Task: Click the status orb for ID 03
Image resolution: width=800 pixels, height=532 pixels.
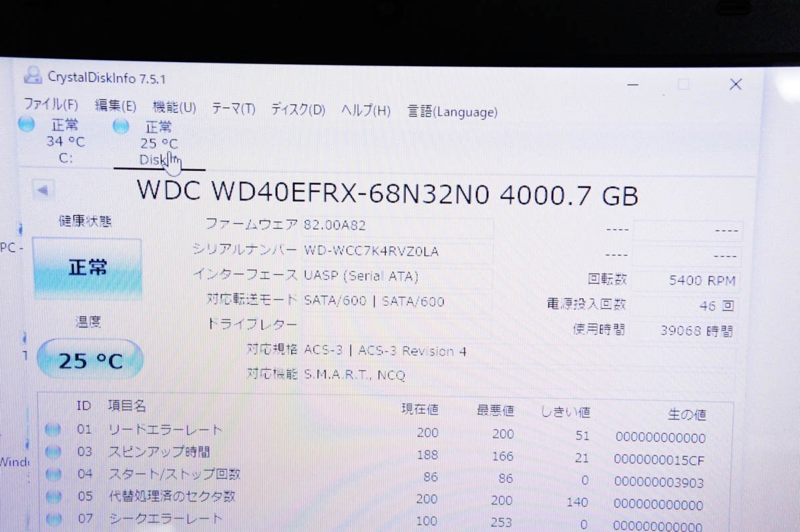Action: click(53, 452)
